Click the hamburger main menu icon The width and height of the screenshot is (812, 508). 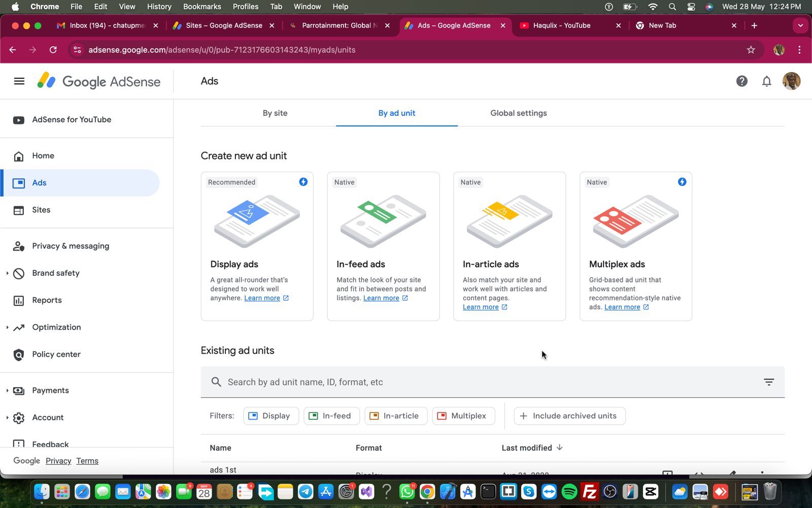pyautogui.click(x=19, y=81)
